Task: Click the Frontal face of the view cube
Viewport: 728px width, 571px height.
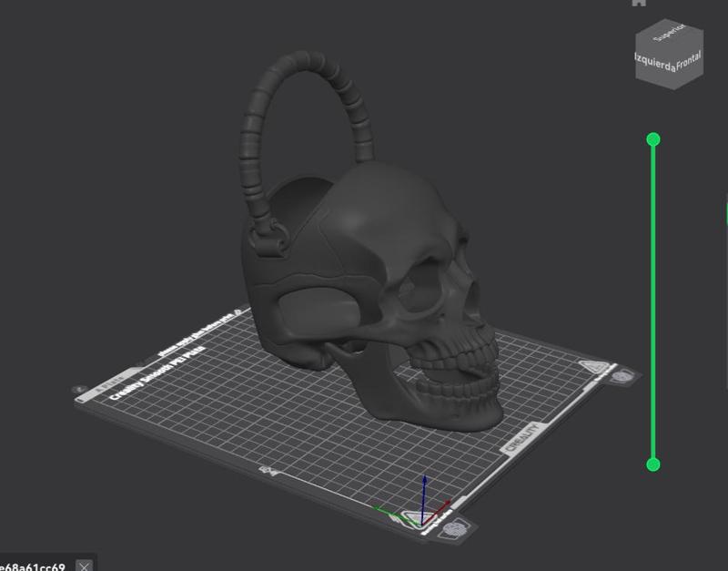Action: pyautogui.click(x=689, y=61)
